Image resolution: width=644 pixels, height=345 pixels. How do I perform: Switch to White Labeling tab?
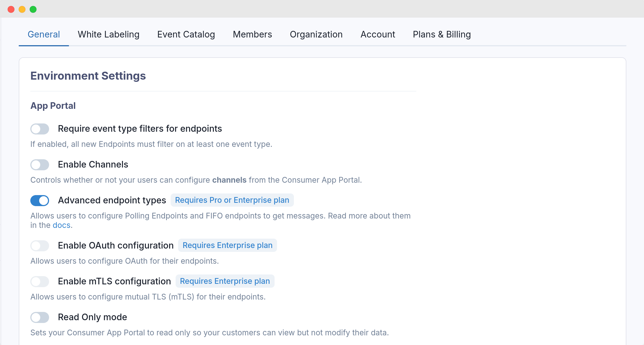click(109, 34)
